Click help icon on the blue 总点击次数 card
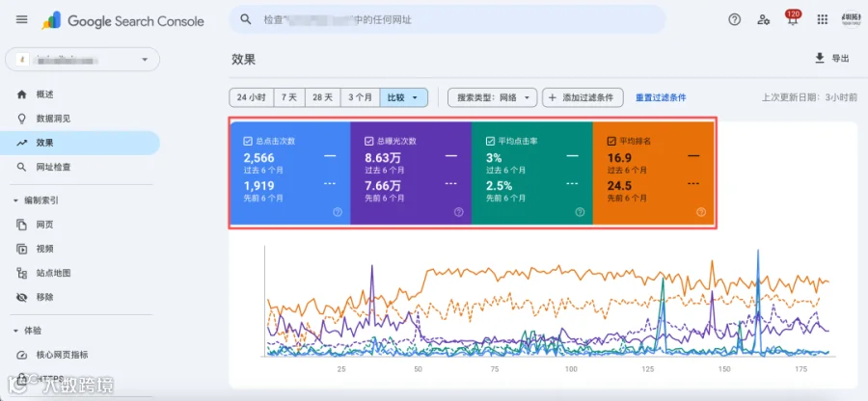This screenshot has width=868, height=401. (338, 212)
